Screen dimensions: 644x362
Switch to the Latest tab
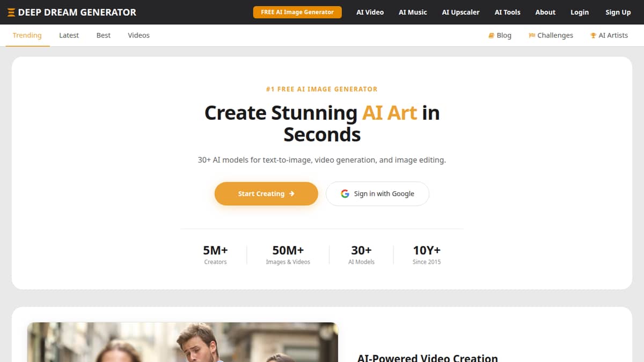[69, 35]
